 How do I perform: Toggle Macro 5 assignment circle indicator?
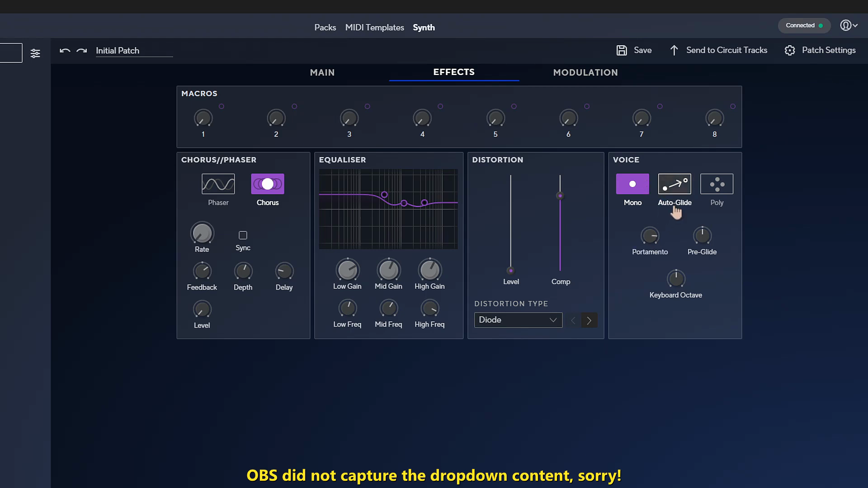514,106
